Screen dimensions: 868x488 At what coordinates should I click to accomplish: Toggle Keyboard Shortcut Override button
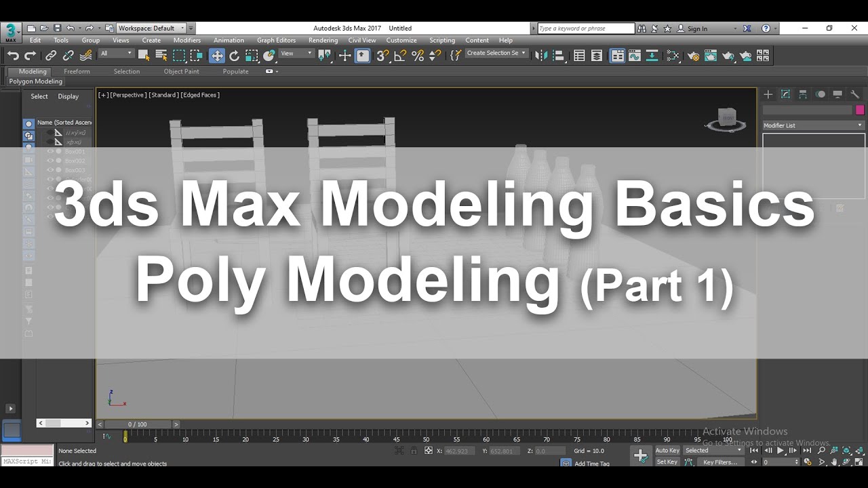pos(363,56)
